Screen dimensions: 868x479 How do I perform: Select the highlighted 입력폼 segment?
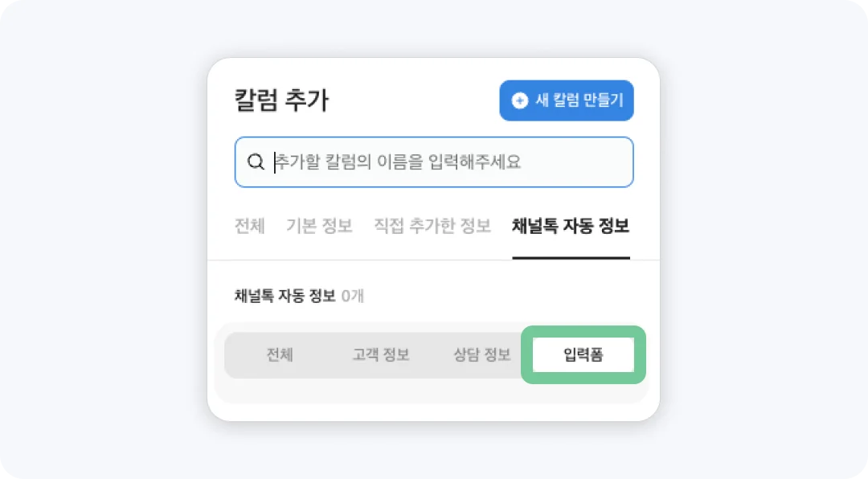pos(583,355)
